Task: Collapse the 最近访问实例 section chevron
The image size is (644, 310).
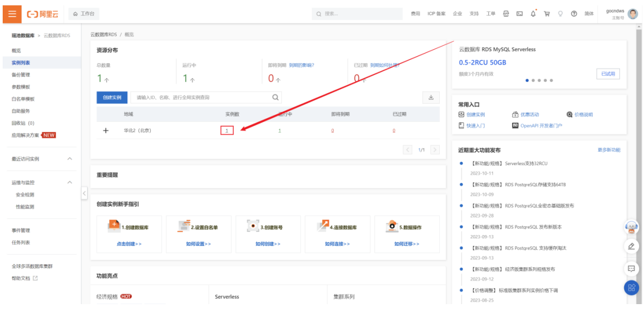Action: (x=70, y=159)
